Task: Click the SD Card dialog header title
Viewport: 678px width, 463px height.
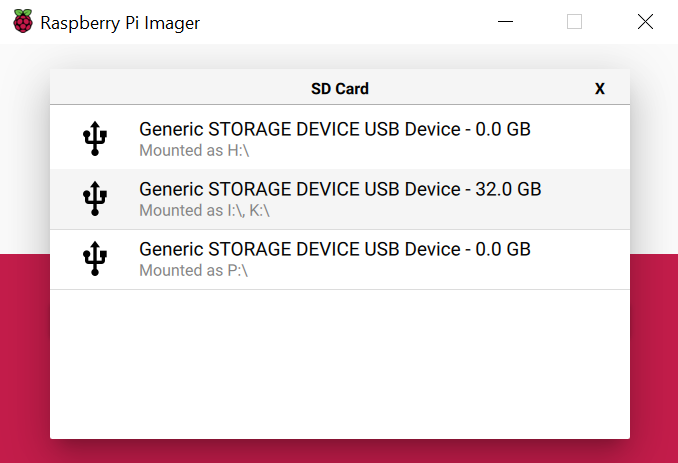Action: 340,89
